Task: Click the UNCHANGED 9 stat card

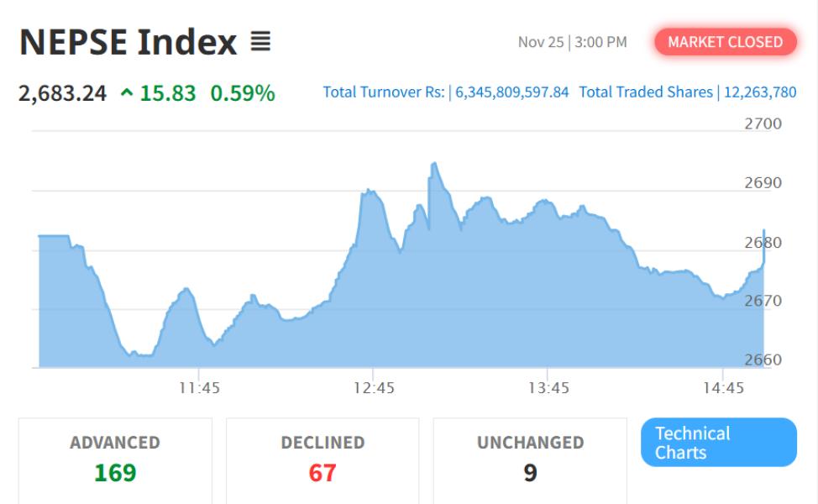Action: [530, 459]
